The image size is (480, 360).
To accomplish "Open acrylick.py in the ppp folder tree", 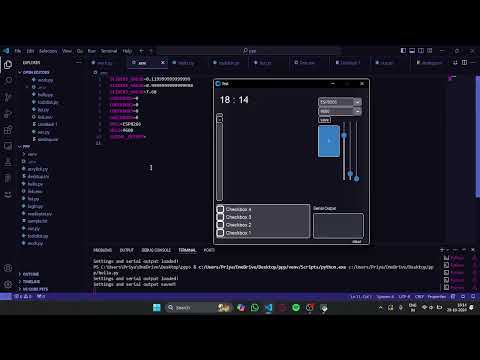I will (x=38, y=169).
